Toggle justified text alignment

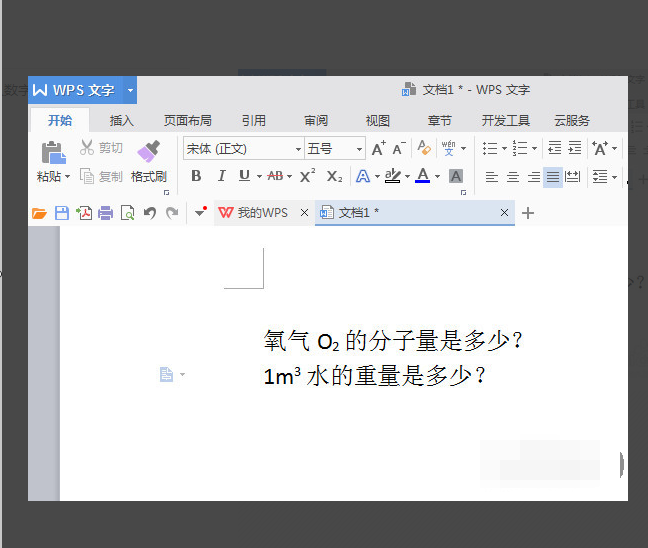pyautogui.click(x=553, y=177)
